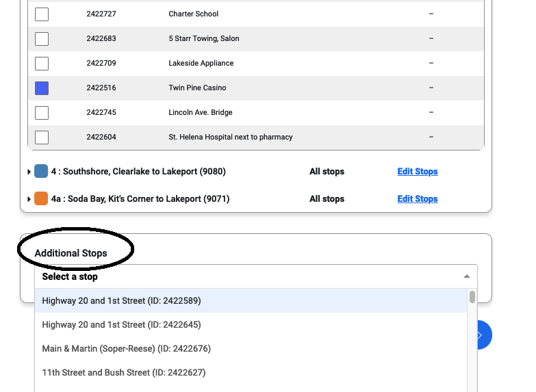Click stop ID 2422745
536x392 pixels.
click(101, 112)
